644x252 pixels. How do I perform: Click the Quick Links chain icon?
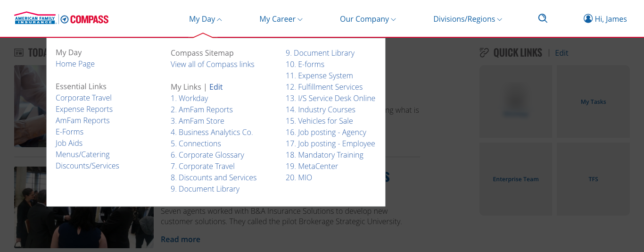pyautogui.click(x=484, y=52)
